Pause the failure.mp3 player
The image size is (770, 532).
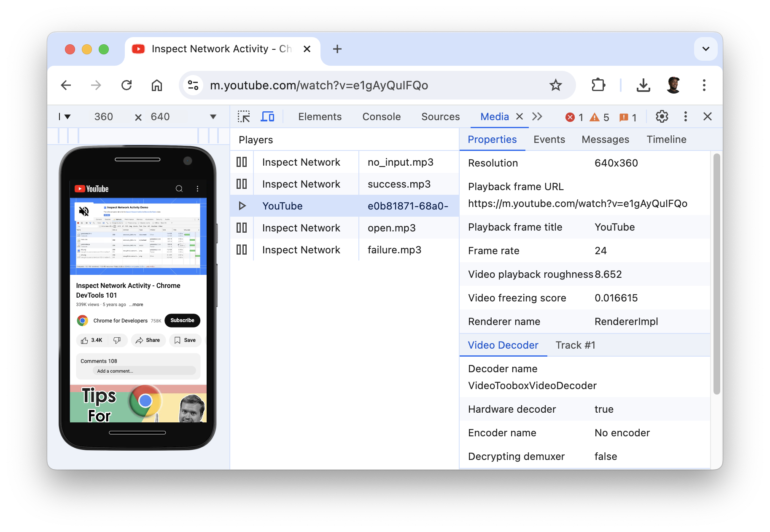click(242, 250)
